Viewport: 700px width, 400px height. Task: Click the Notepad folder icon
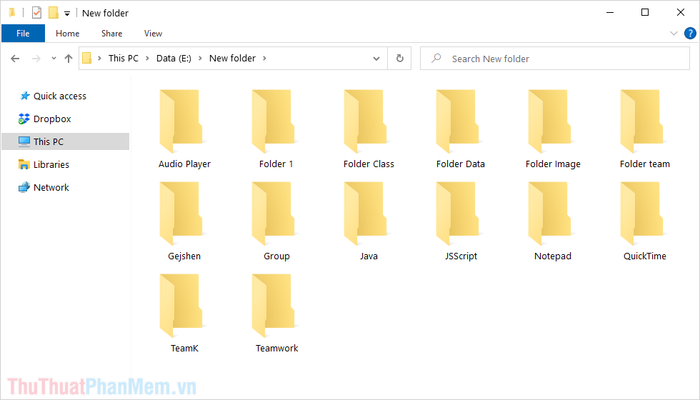[x=550, y=213]
